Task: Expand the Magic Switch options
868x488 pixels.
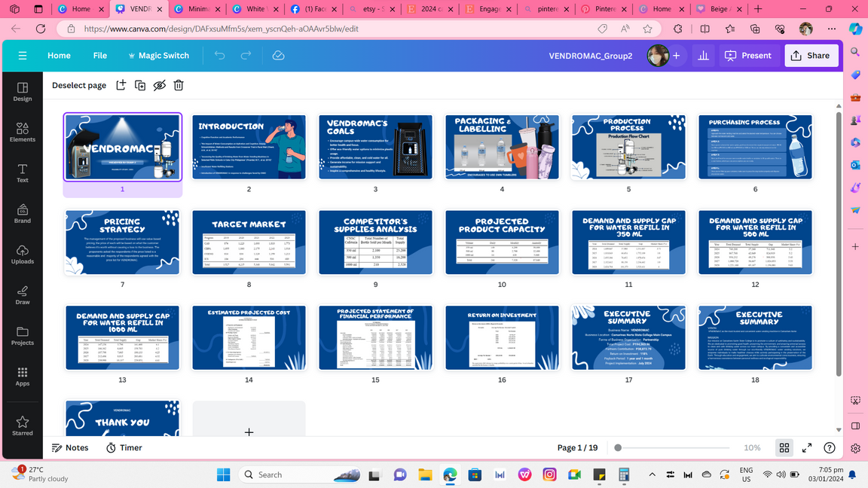Action: click(158, 56)
